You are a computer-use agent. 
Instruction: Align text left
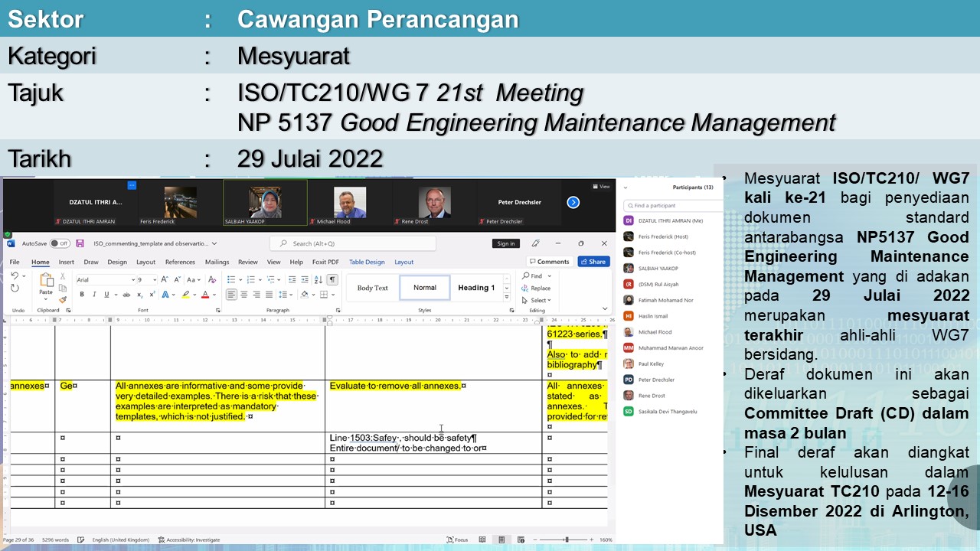click(x=231, y=295)
